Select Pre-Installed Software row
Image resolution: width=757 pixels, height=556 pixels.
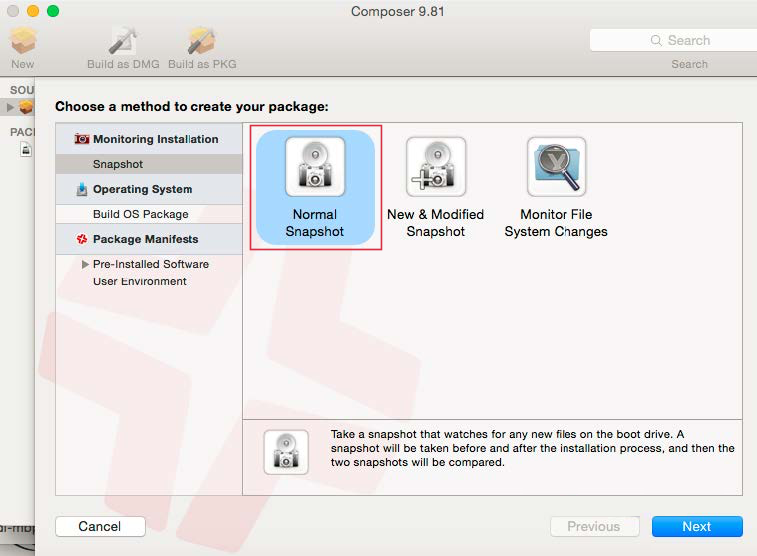pyautogui.click(x=149, y=264)
